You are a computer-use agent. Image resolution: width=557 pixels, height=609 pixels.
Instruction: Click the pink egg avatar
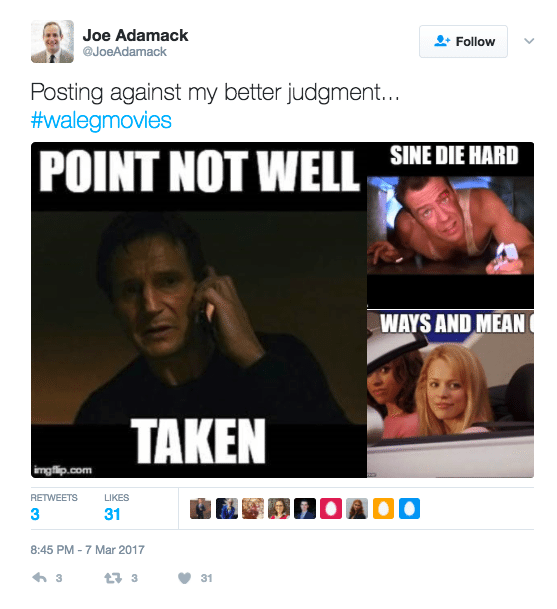331,508
